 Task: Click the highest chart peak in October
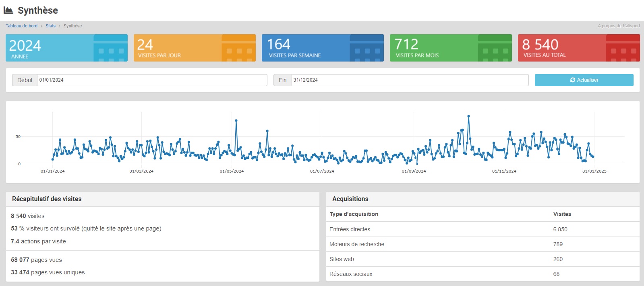tap(469, 116)
